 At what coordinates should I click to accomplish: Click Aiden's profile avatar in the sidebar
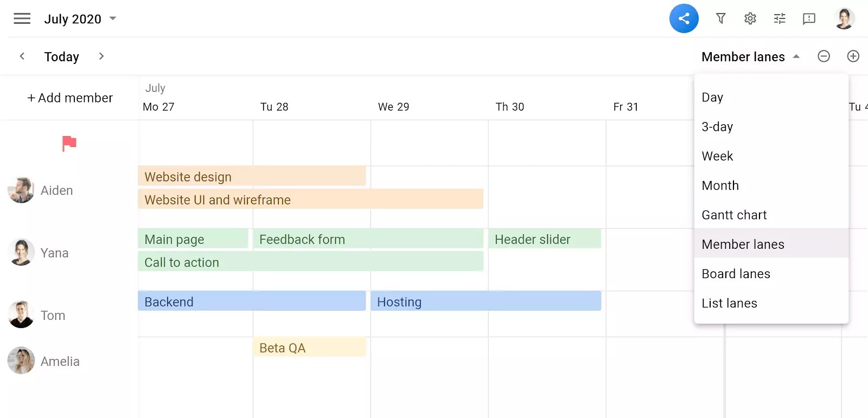(x=21, y=190)
